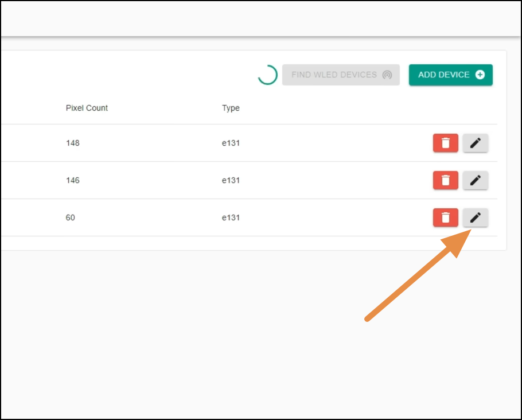522x420 pixels.
Task: Edit the 60-pixel device indicated by the arrow
Action: 474,217
